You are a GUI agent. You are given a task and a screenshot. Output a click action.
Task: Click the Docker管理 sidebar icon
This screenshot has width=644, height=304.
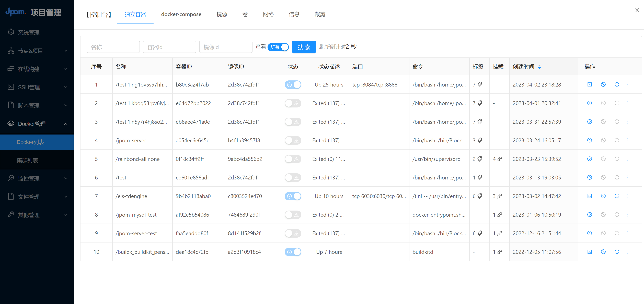pyautogui.click(x=11, y=124)
